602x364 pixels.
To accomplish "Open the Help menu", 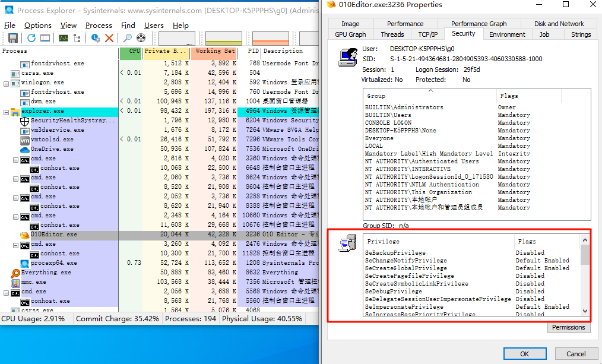I will [180, 26].
